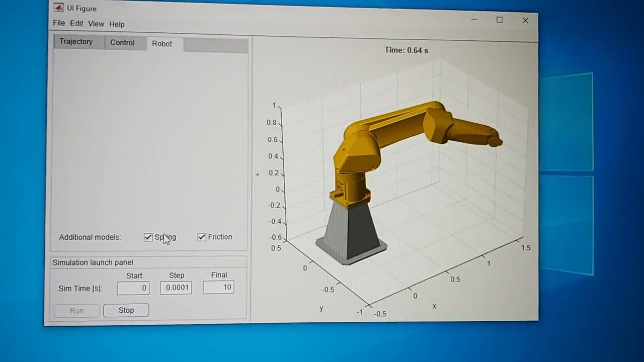
Task: Click the 'Sim Time [s]:' label
Action: tap(80, 289)
